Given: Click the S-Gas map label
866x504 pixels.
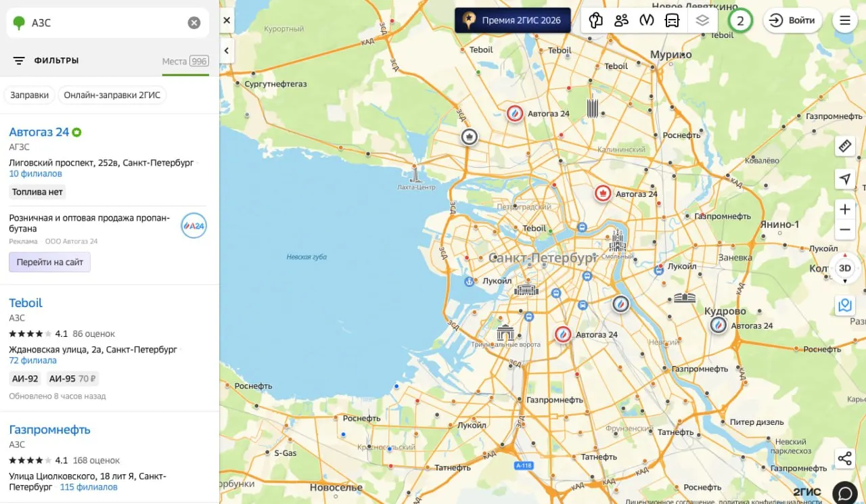Looking at the screenshot, I should point(286,453).
